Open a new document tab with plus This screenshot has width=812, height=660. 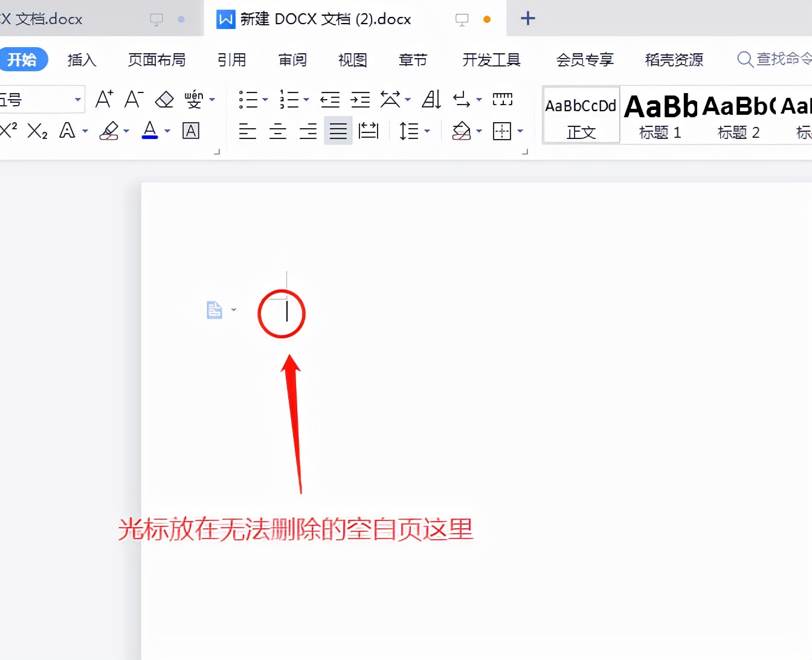(x=528, y=19)
